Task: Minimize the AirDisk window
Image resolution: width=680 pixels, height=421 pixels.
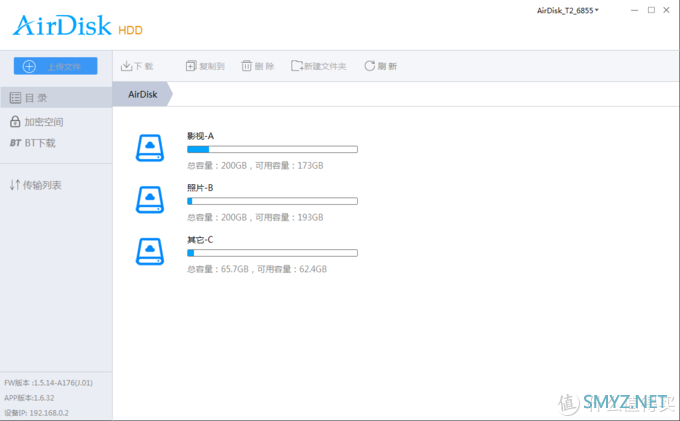Action: pos(634,10)
